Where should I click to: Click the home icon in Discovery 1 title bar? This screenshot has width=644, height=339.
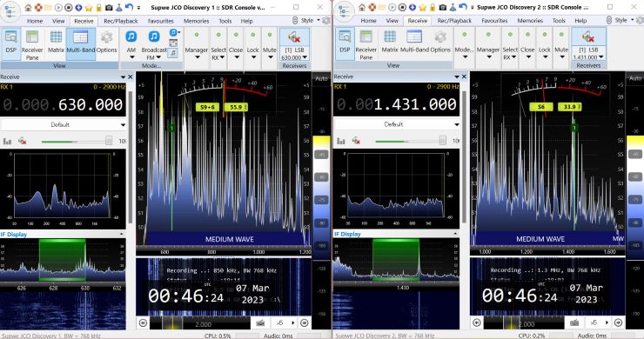(x=28, y=7)
